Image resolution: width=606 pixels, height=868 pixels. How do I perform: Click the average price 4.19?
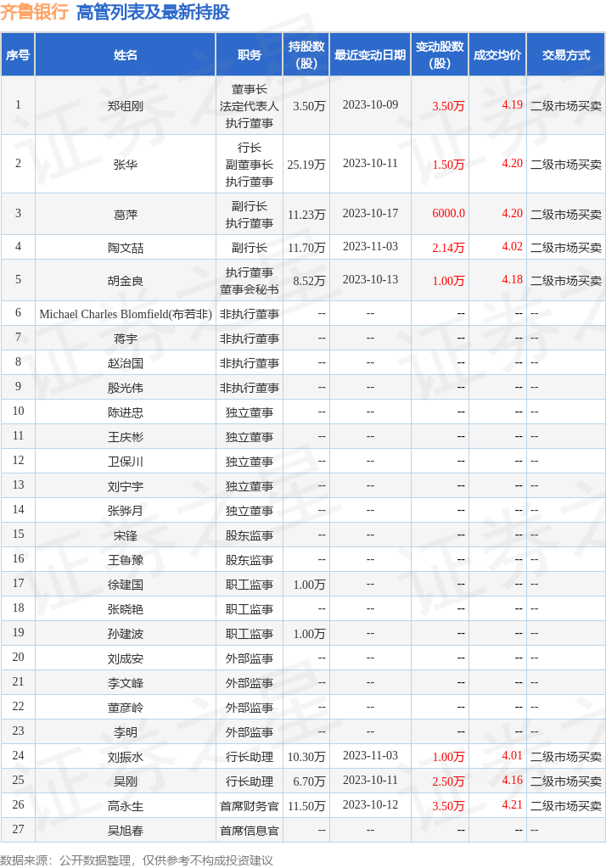click(513, 104)
